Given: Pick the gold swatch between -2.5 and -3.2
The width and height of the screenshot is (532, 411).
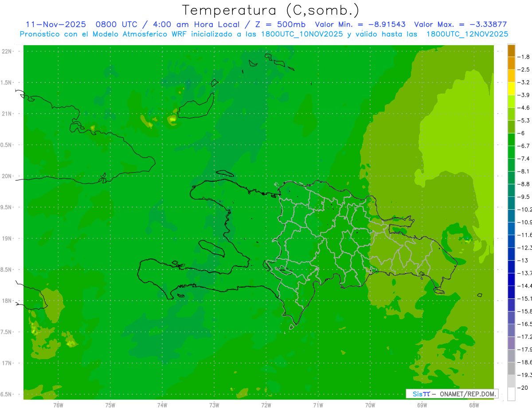Looking at the screenshot, I should pyautogui.click(x=511, y=76).
